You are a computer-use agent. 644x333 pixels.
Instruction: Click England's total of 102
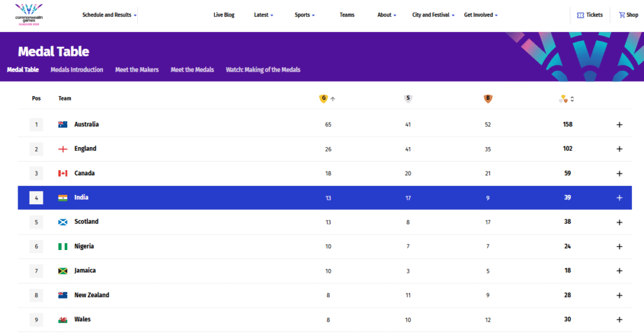pos(568,148)
